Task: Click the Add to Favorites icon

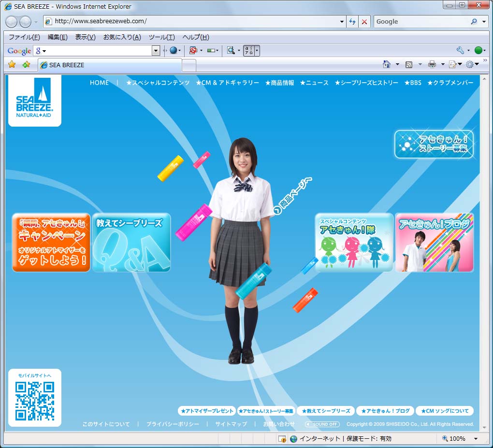Action: pyautogui.click(x=27, y=65)
